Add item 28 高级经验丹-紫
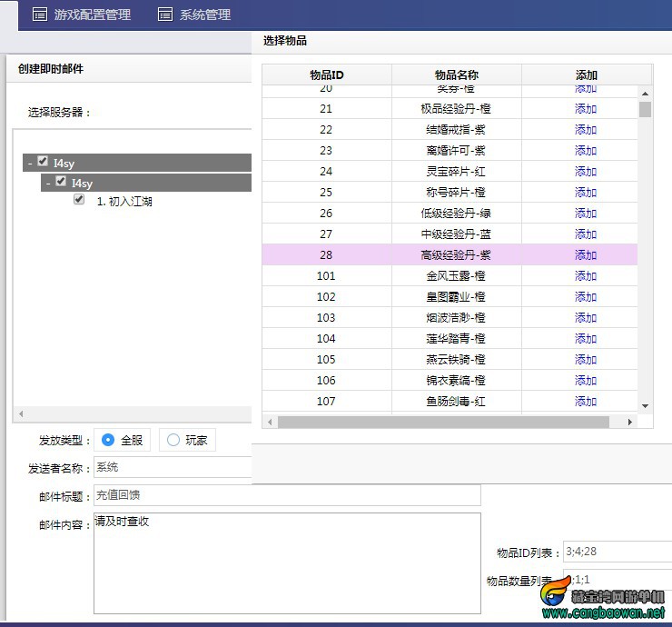 (586, 255)
